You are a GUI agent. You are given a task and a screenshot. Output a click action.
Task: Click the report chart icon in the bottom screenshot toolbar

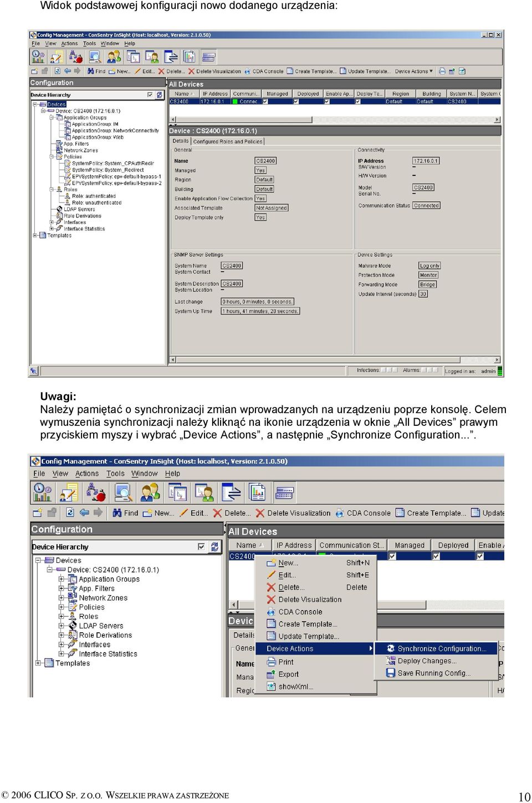tap(258, 492)
